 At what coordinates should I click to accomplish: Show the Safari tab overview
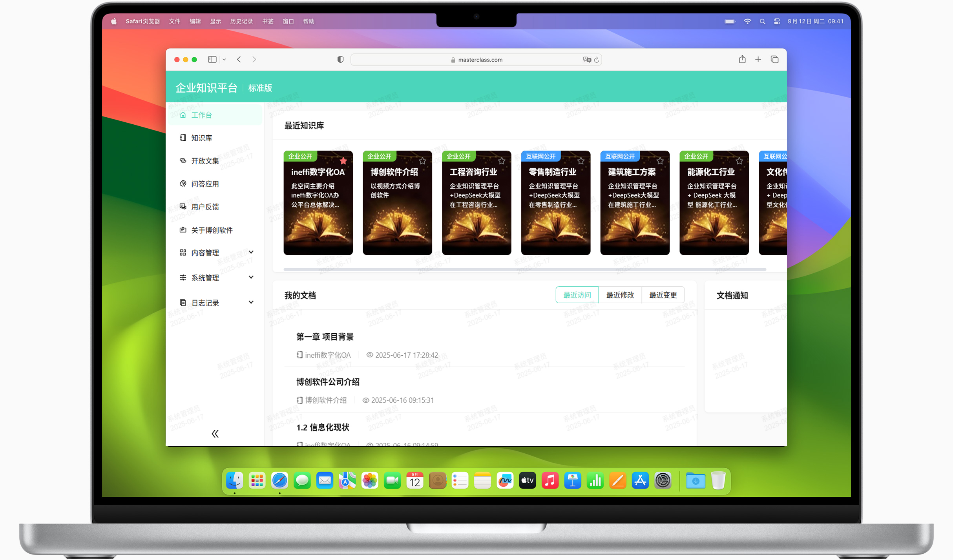(774, 59)
